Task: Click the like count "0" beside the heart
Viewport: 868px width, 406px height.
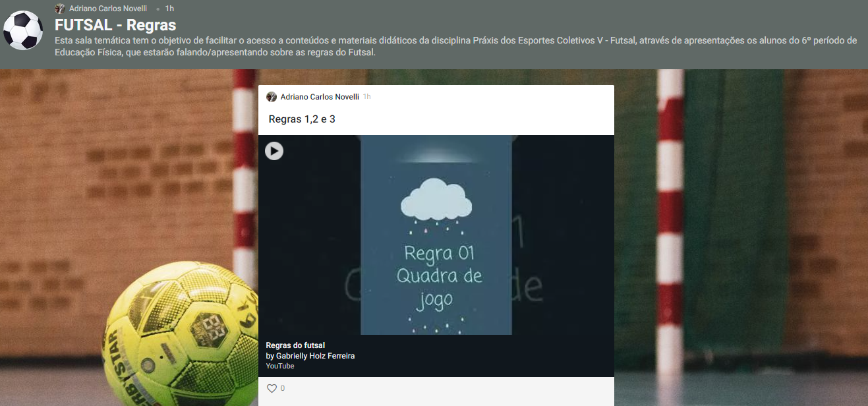Action: coord(283,388)
